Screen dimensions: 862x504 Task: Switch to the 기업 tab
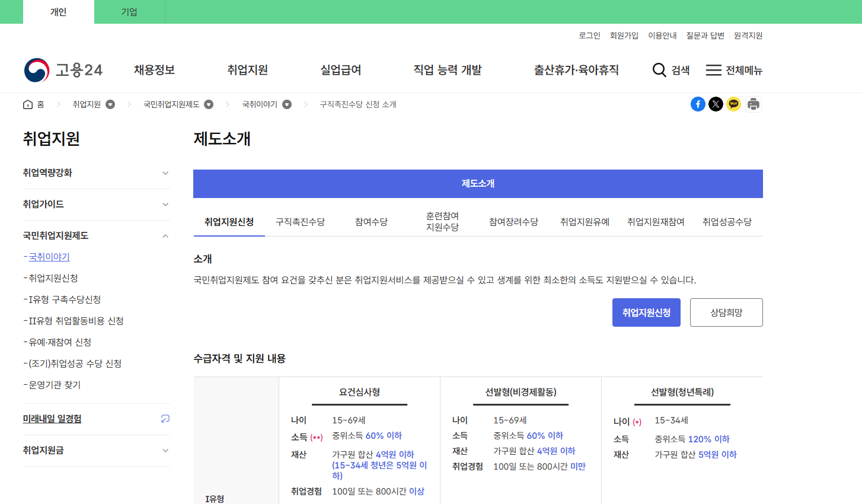[x=129, y=12]
